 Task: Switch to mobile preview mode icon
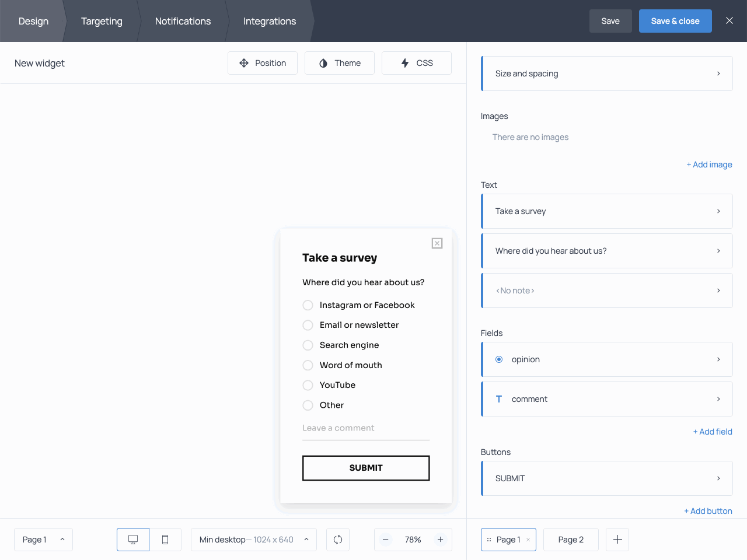[x=165, y=540]
